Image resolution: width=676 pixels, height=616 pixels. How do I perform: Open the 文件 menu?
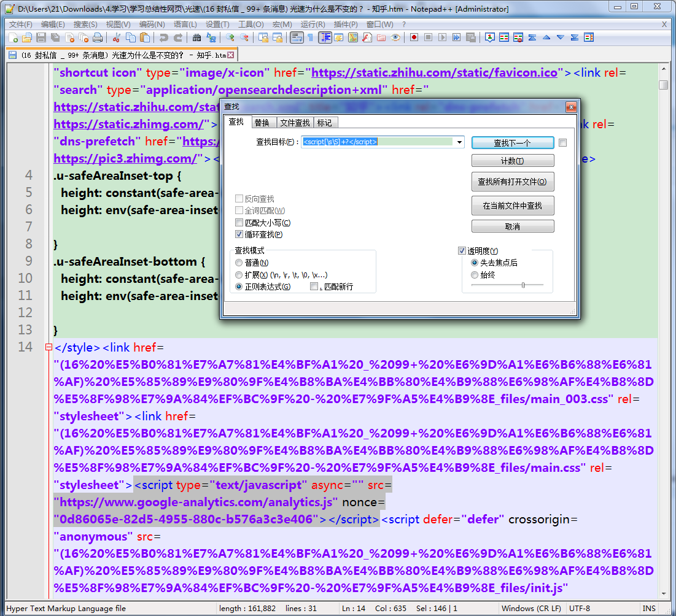[21, 25]
